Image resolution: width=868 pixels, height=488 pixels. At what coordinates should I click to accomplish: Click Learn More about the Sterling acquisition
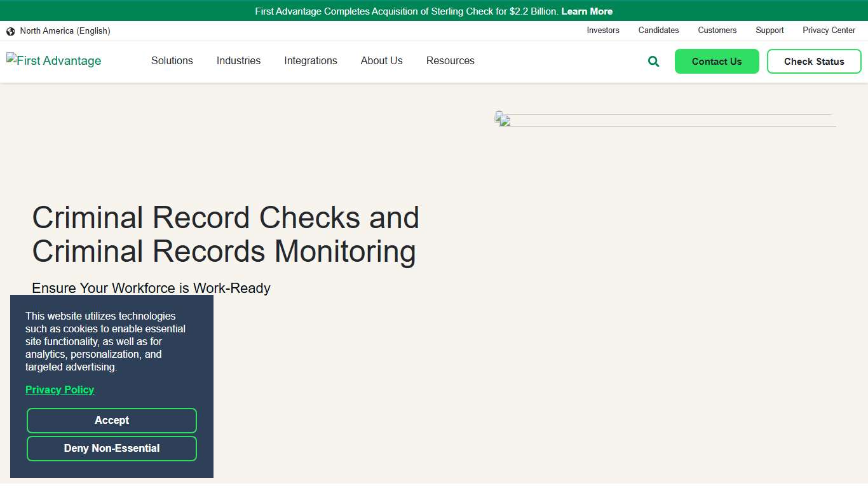pos(587,11)
